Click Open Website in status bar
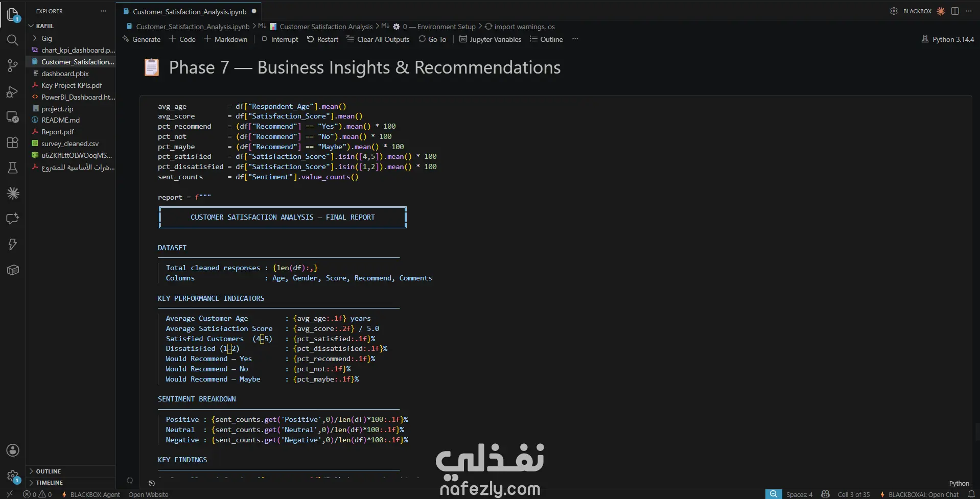 [x=148, y=494]
